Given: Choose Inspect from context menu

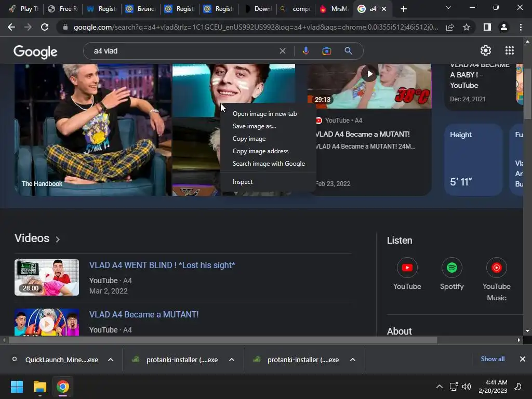Looking at the screenshot, I should point(243,182).
